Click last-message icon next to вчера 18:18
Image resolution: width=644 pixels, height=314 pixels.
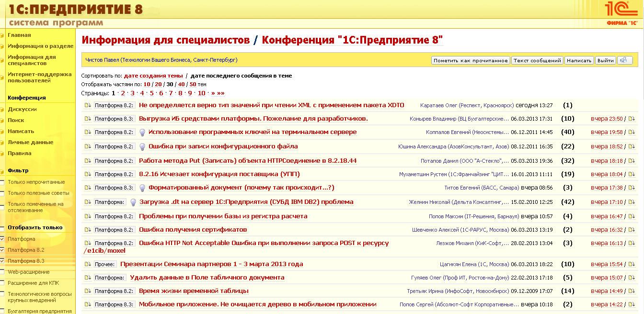pos(631,161)
